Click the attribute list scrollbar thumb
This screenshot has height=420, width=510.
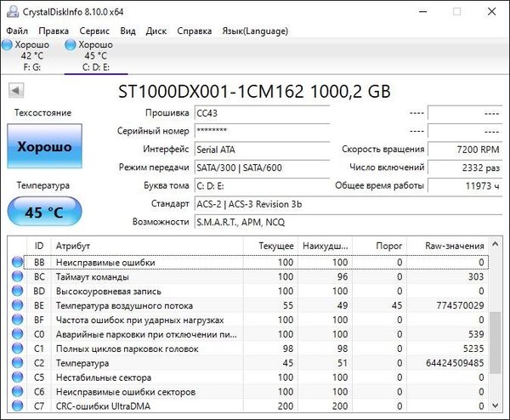tap(495, 343)
